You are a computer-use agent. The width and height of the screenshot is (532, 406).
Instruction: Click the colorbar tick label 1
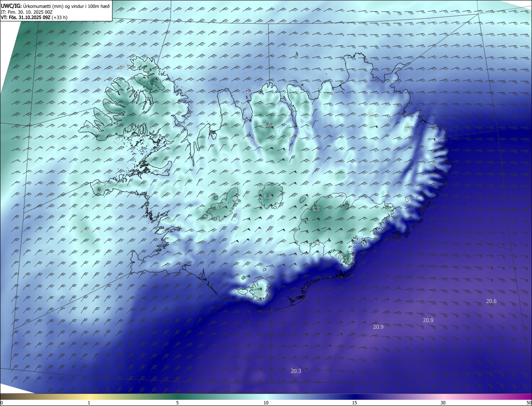[89, 403]
